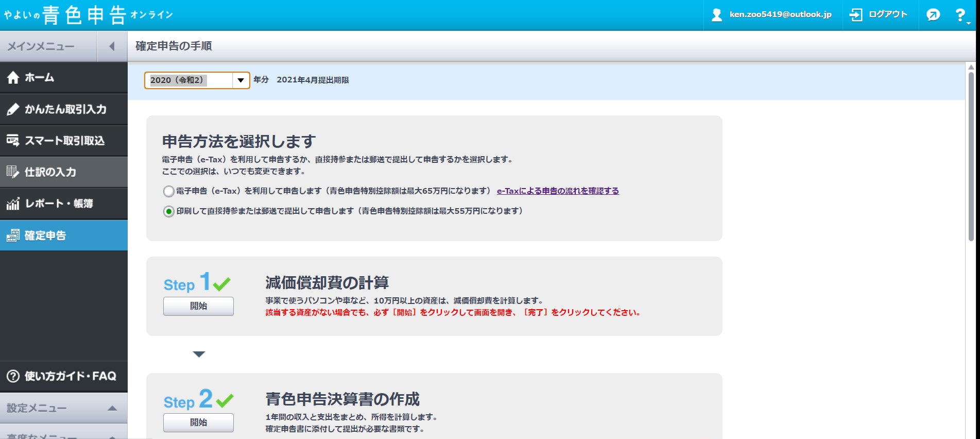Click the 申告方法を選択します heading
The width and height of the screenshot is (980, 439).
tap(239, 141)
